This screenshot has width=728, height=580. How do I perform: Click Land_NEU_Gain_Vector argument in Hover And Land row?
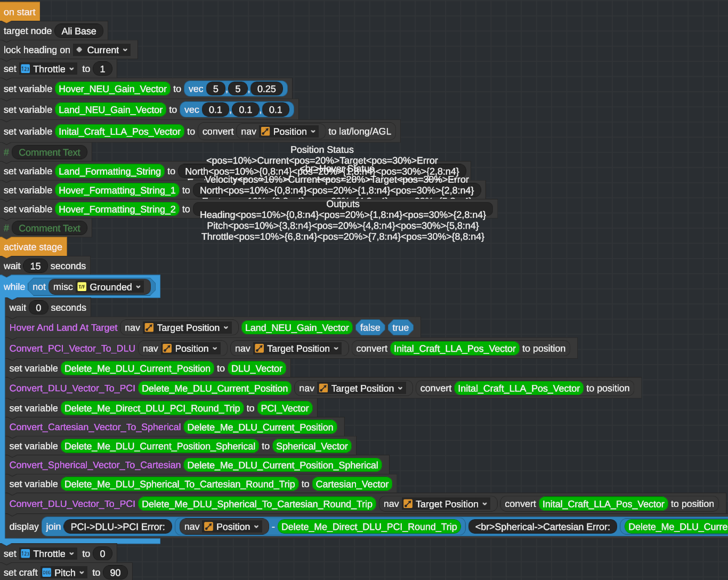click(297, 328)
